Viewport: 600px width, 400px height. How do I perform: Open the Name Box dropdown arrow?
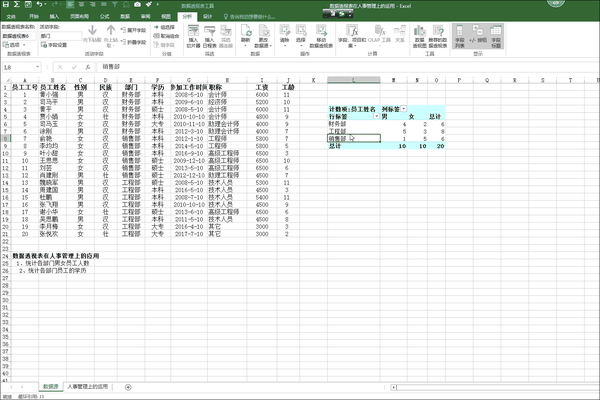point(38,67)
